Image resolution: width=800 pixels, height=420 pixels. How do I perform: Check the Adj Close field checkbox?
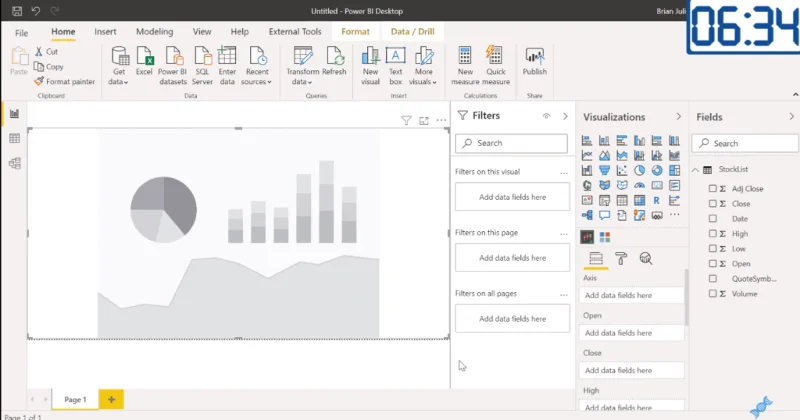pos(713,188)
